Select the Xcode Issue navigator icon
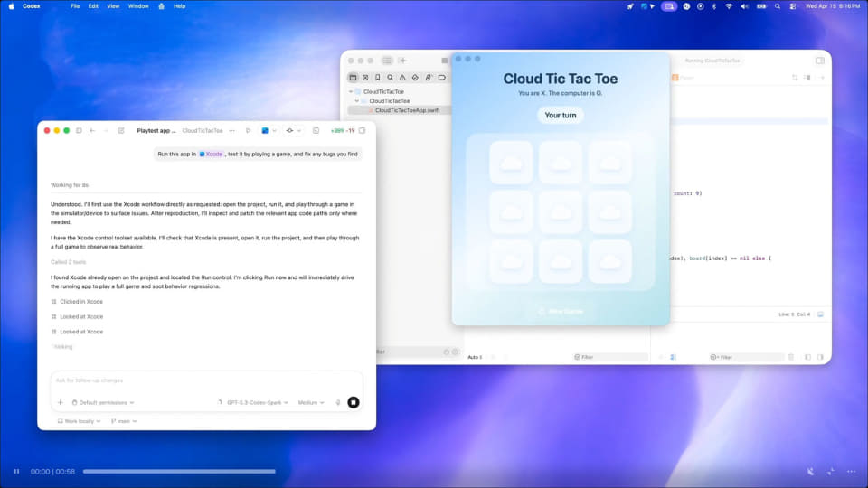 click(x=402, y=78)
